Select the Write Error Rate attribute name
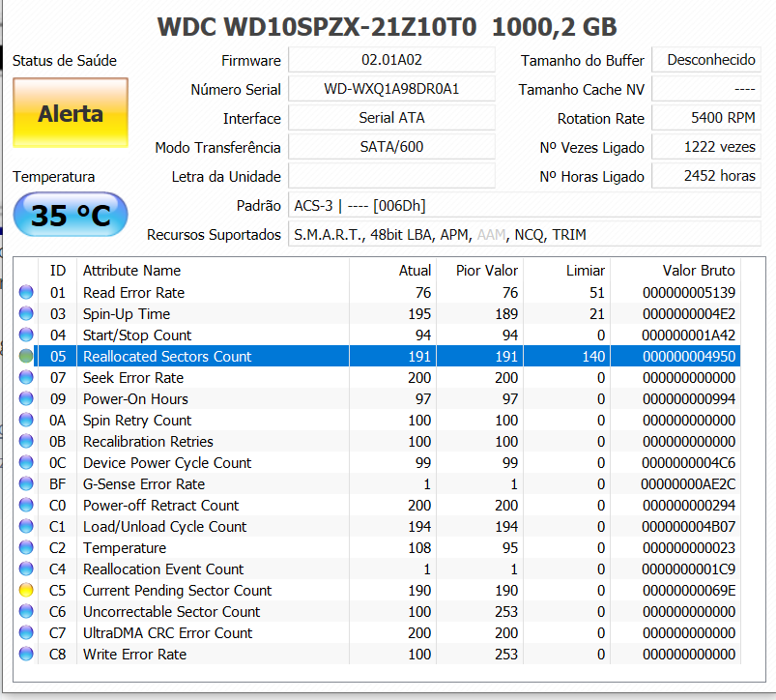 tap(134, 655)
